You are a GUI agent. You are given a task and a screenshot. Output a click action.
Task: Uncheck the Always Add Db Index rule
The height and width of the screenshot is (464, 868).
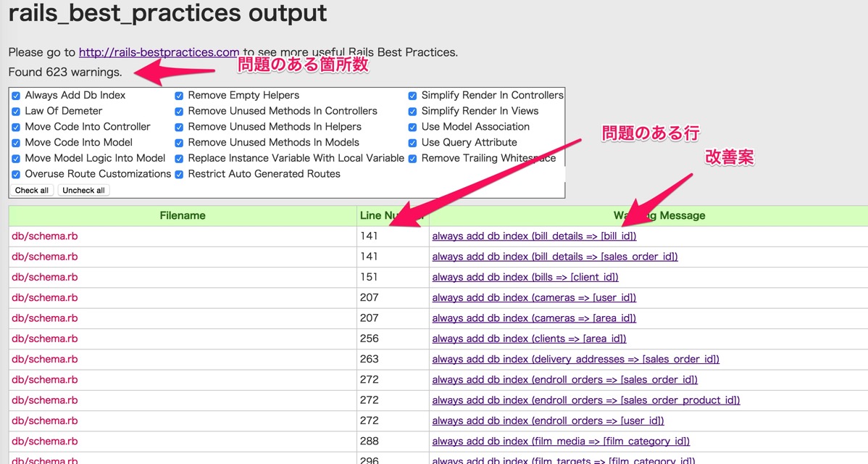click(15, 95)
